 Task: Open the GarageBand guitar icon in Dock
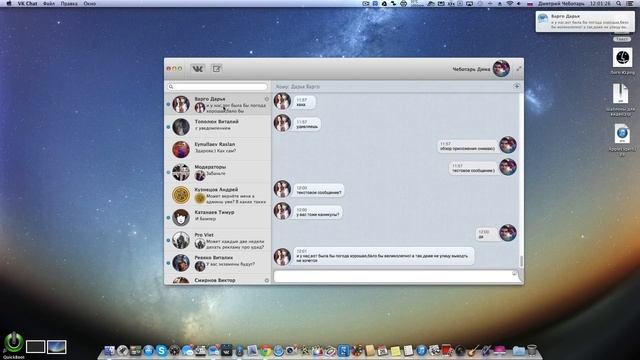(473, 350)
